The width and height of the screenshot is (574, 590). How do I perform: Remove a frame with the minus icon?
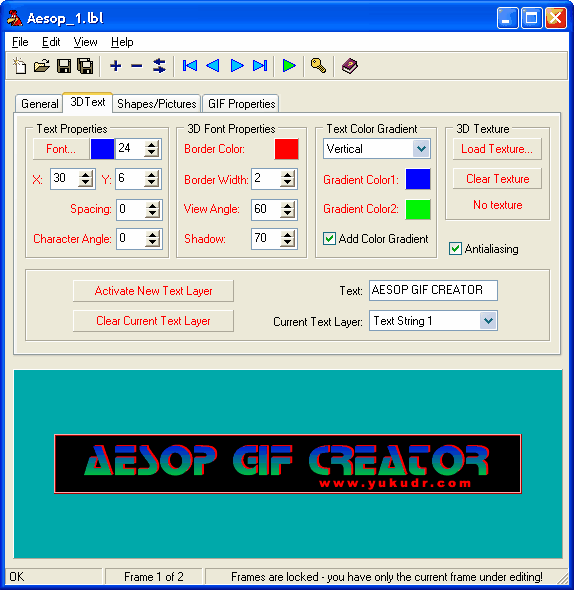[x=137, y=66]
